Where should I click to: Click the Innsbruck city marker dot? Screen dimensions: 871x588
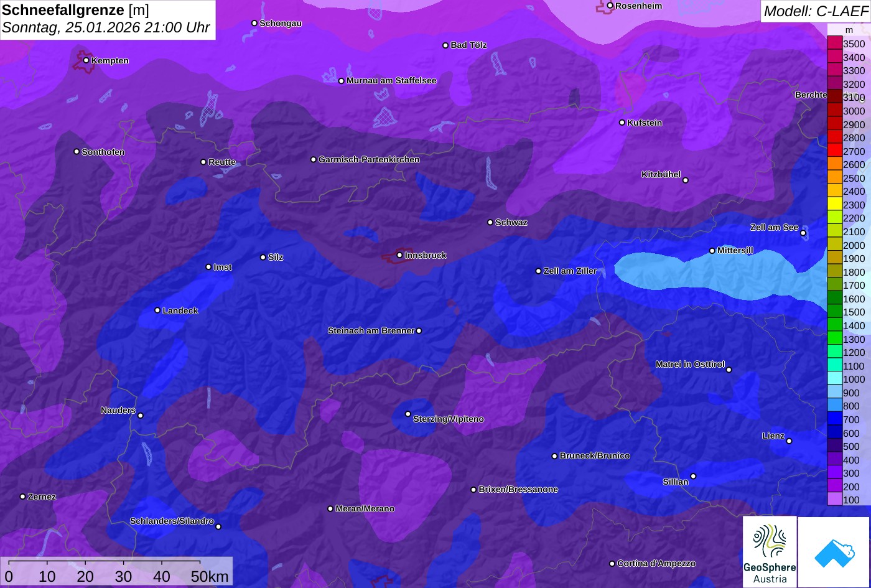399,255
